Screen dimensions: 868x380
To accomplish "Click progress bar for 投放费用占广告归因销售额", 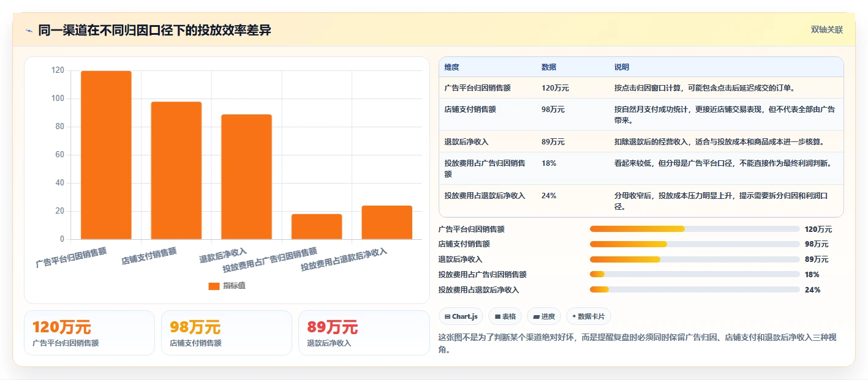I will coord(695,274).
